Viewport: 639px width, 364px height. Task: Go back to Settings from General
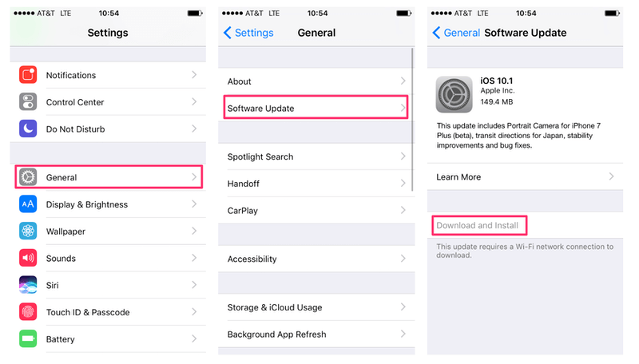[x=248, y=33]
